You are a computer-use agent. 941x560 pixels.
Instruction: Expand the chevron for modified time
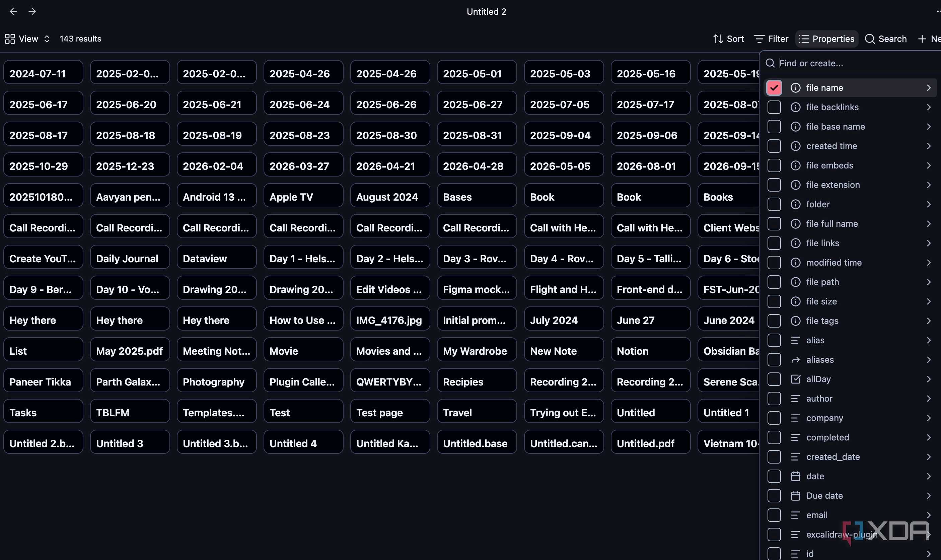tap(929, 263)
